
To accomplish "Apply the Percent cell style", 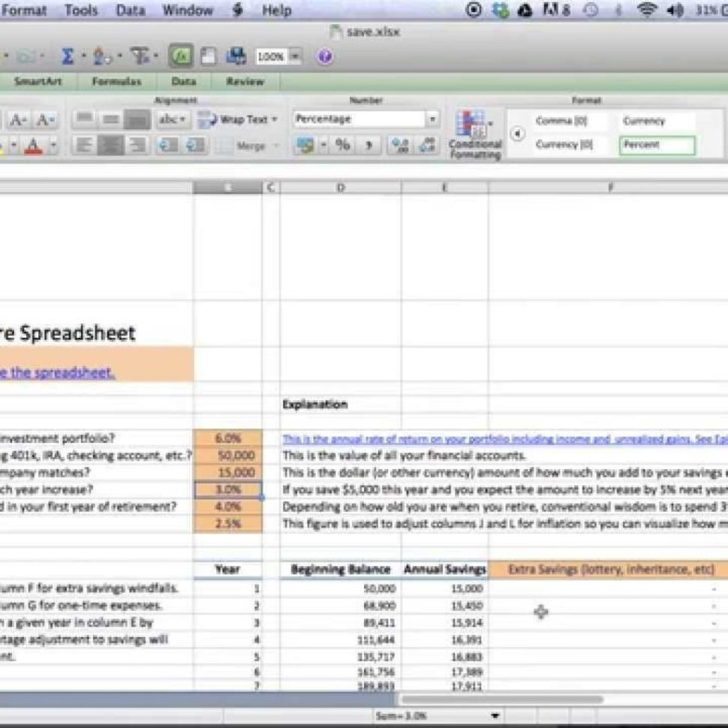I will (x=657, y=145).
